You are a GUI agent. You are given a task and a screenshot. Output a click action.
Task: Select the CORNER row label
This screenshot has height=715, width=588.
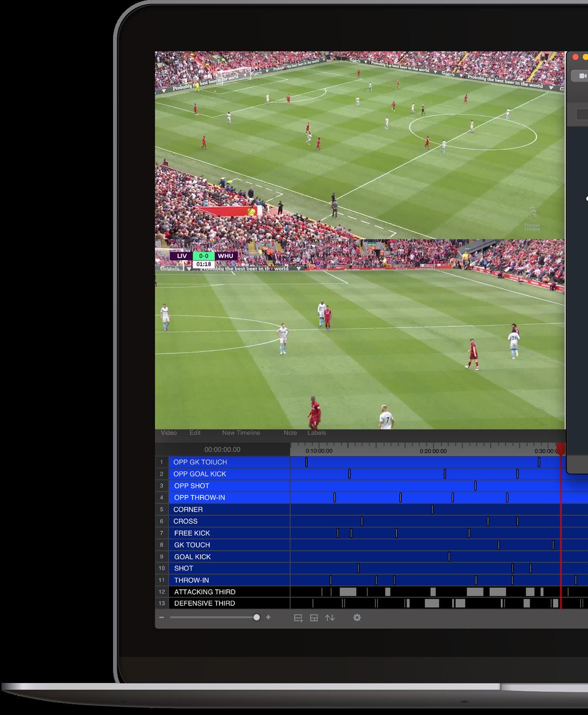coord(188,510)
